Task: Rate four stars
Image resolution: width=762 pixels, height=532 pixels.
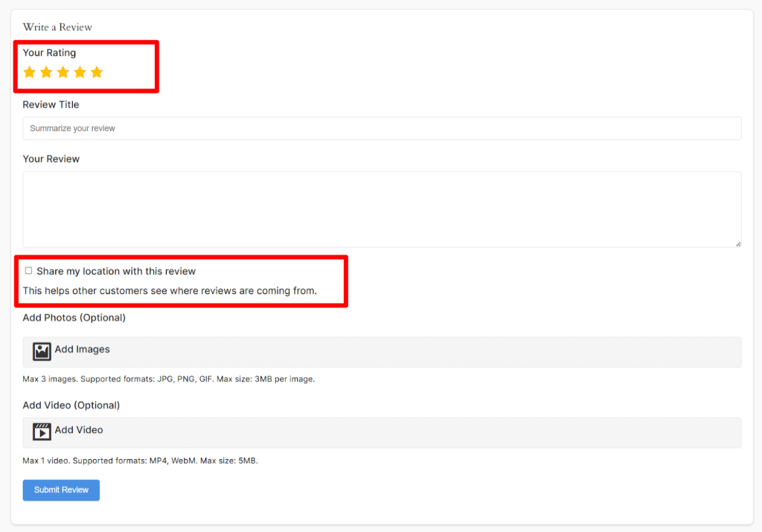Action: point(80,72)
